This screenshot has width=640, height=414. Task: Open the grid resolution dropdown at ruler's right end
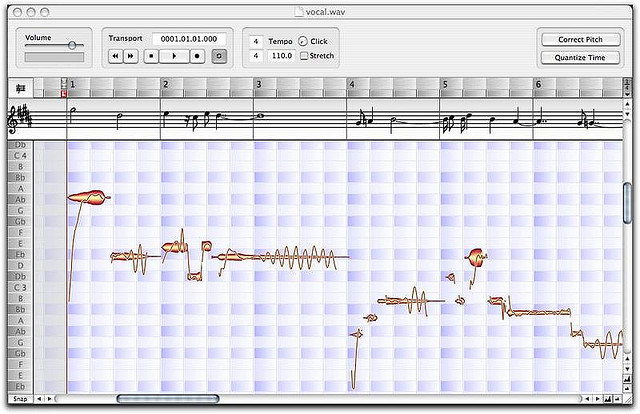click(x=627, y=88)
